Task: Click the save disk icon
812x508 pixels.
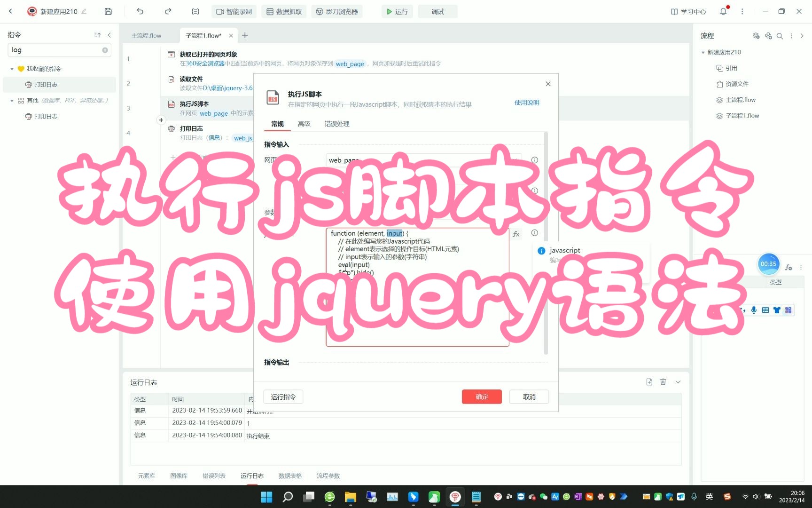Action: coord(108,11)
